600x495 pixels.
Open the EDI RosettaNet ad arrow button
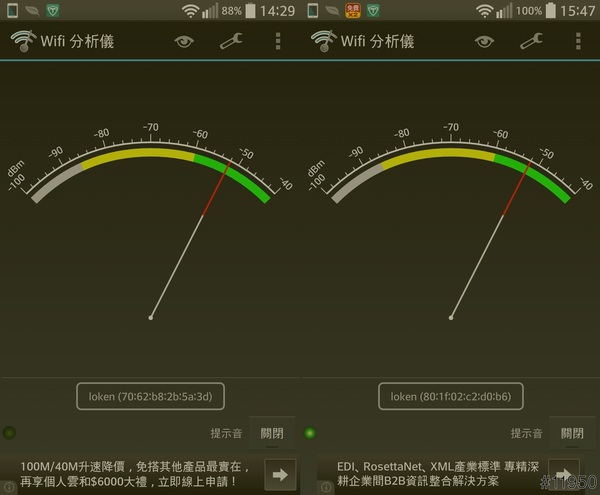pos(564,474)
